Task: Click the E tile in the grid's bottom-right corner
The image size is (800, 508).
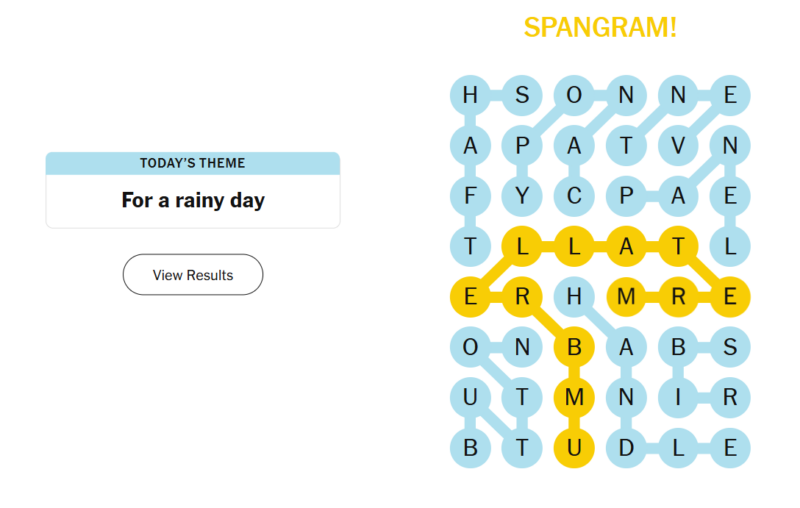Action: [x=730, y=448]
